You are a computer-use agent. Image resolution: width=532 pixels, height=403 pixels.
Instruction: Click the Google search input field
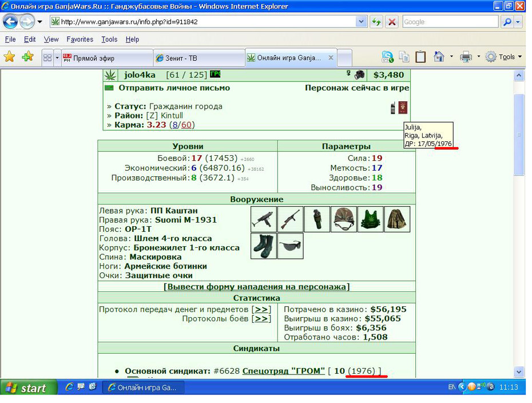pyautogui.click(x=450, y=22)
